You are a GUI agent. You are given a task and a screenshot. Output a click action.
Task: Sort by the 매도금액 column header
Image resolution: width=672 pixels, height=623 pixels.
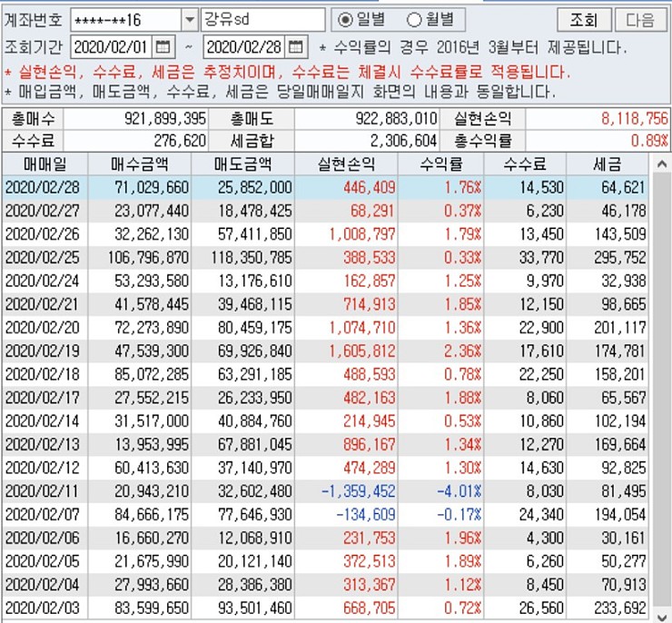coord(243,164)
